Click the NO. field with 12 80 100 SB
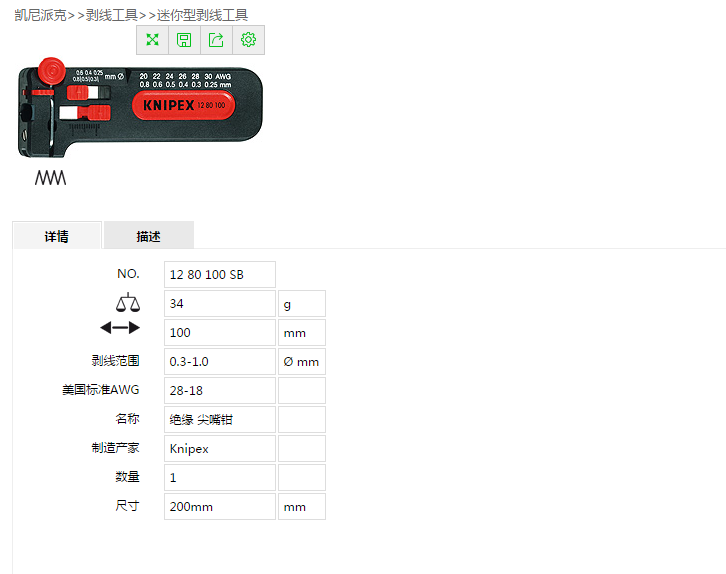 coord(220,275)
